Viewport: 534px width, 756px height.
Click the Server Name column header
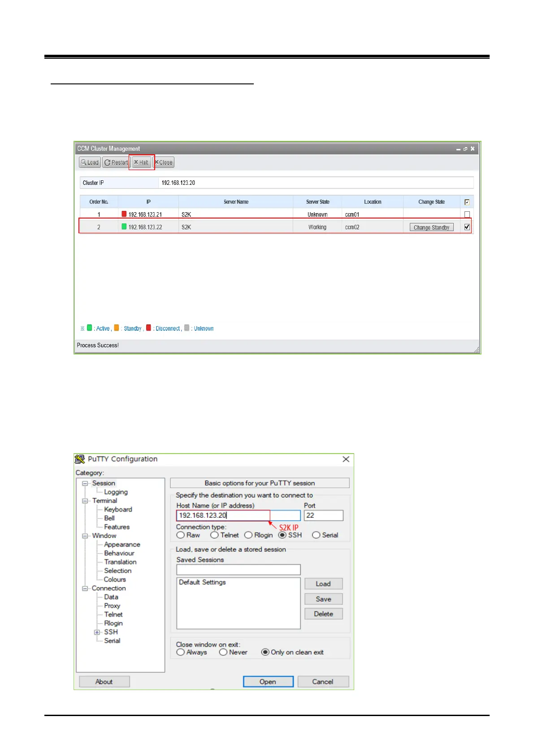coord(236,202)
